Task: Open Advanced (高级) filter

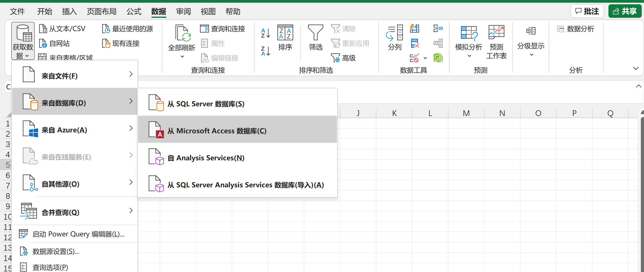Action: coord(343,58)
